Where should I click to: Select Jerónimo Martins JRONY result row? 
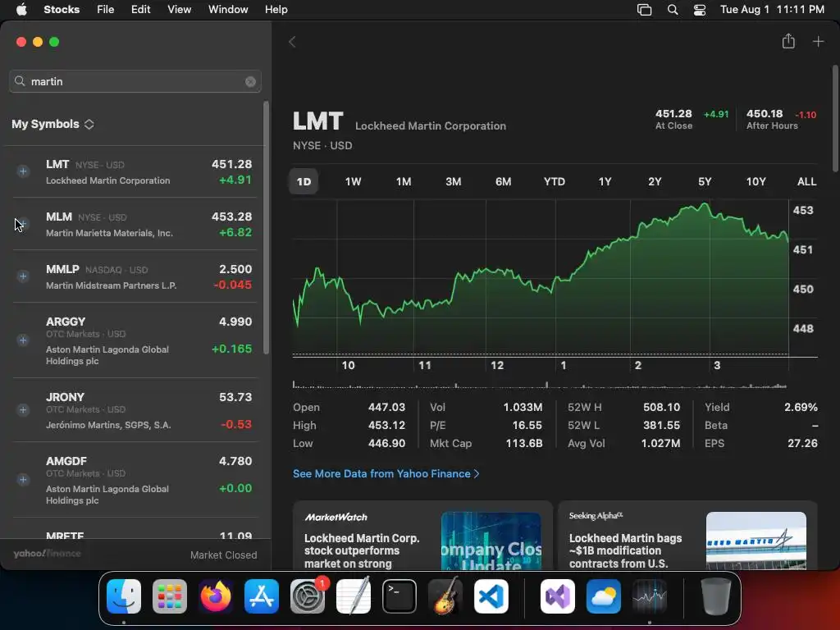click(x=135, y=410)
